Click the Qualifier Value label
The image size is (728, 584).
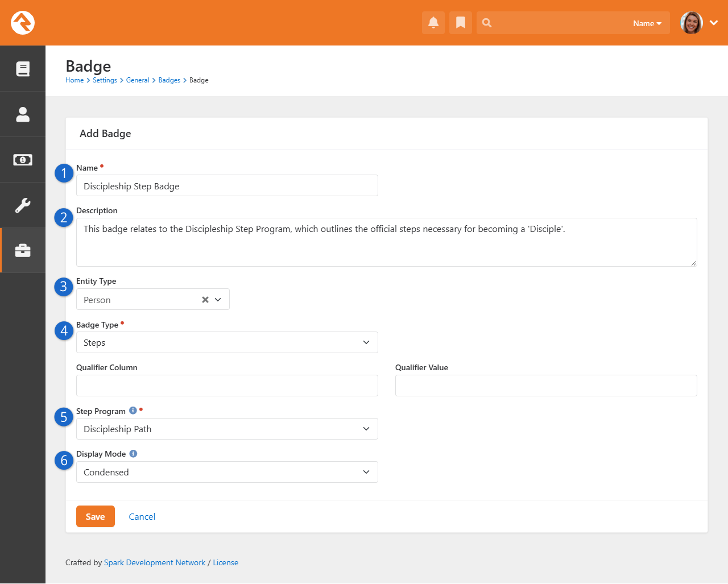421,367
